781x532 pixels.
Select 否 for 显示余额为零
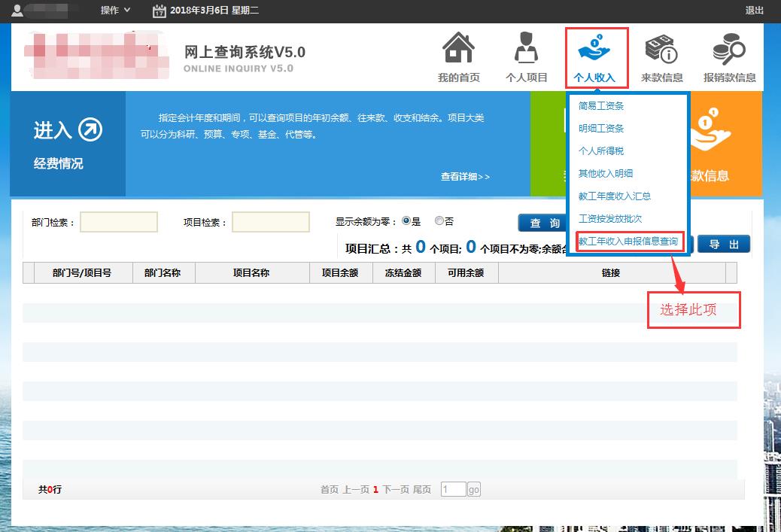coord(439,221)
